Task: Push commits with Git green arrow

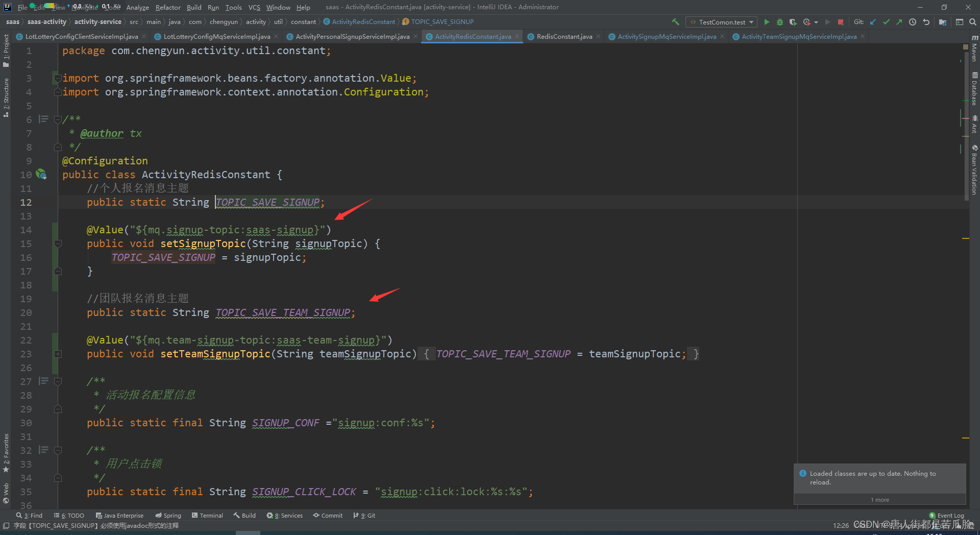Action: [x=899, y=22]
